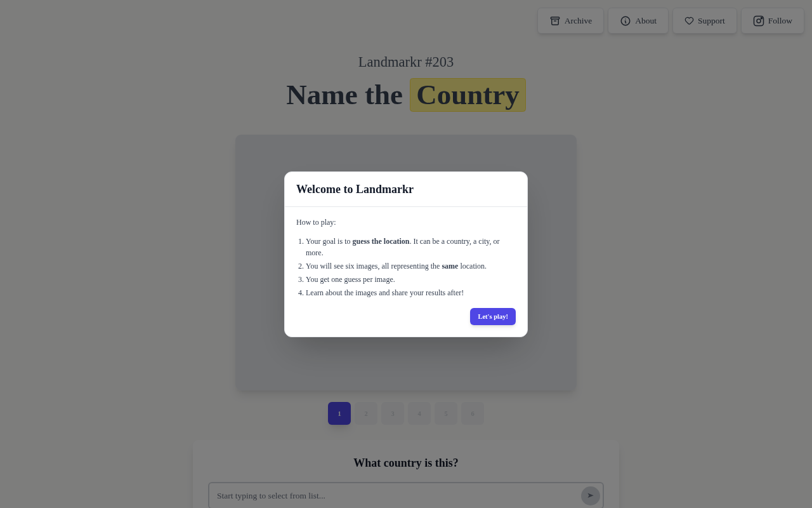Select image number 1 tab

(x=339, y=413)
